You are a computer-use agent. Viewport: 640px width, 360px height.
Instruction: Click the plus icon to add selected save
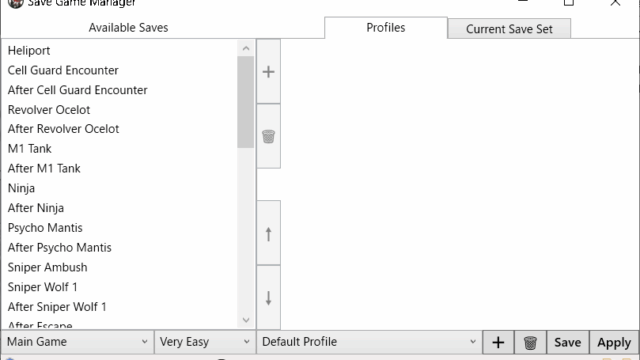pos(269,71)
